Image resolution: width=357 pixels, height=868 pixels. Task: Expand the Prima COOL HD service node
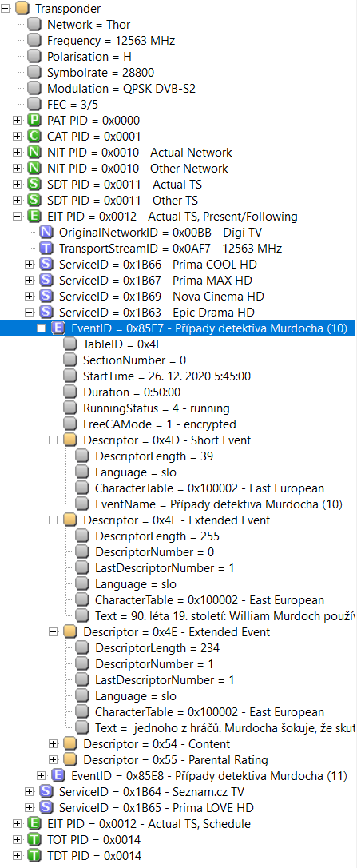coord(30,265)
